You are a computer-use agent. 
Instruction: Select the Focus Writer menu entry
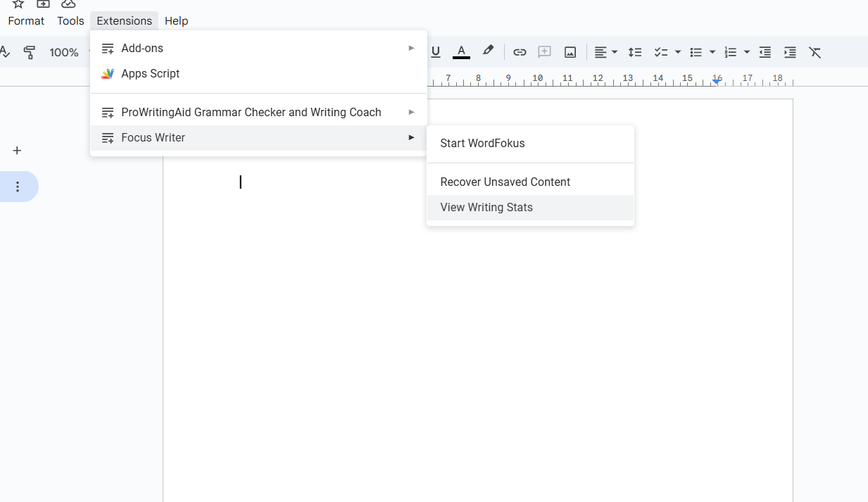[x=258, y=137]
